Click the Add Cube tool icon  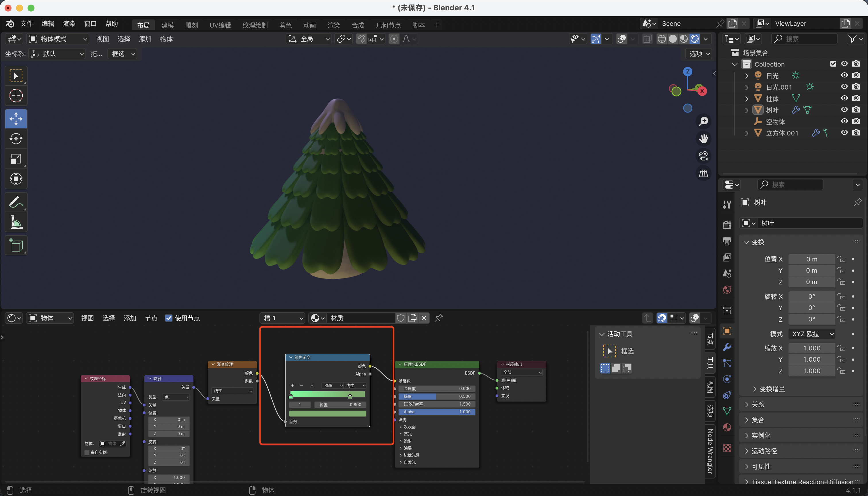[x=16, y=245]
